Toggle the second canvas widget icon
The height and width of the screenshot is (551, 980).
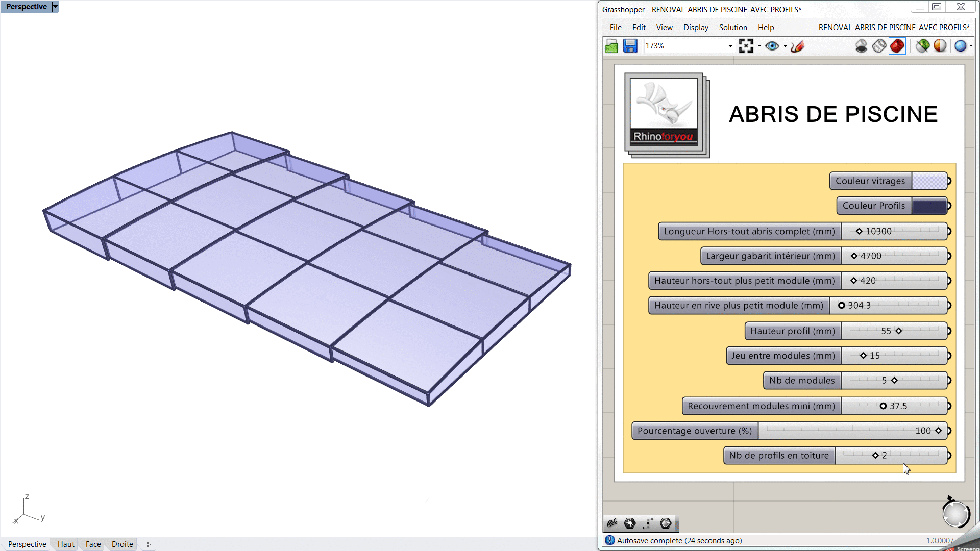point(630,523)
